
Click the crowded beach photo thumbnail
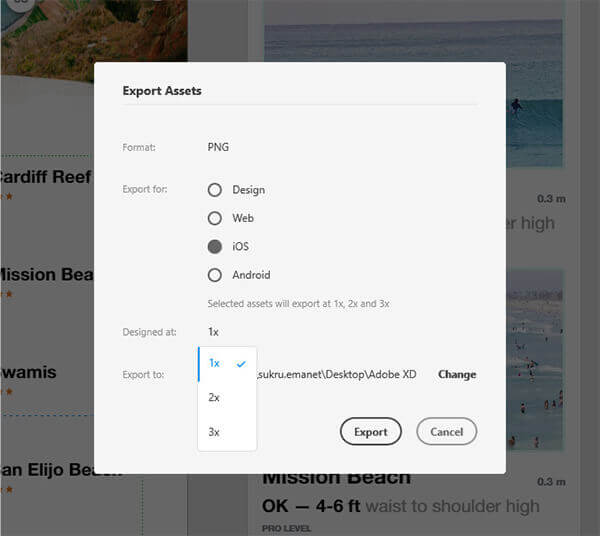[x=534, y=360]
